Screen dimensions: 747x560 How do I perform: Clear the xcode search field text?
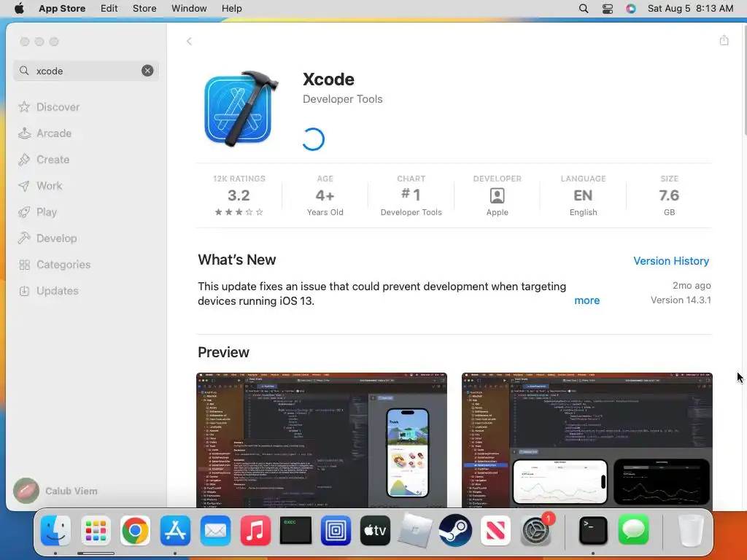147,71
